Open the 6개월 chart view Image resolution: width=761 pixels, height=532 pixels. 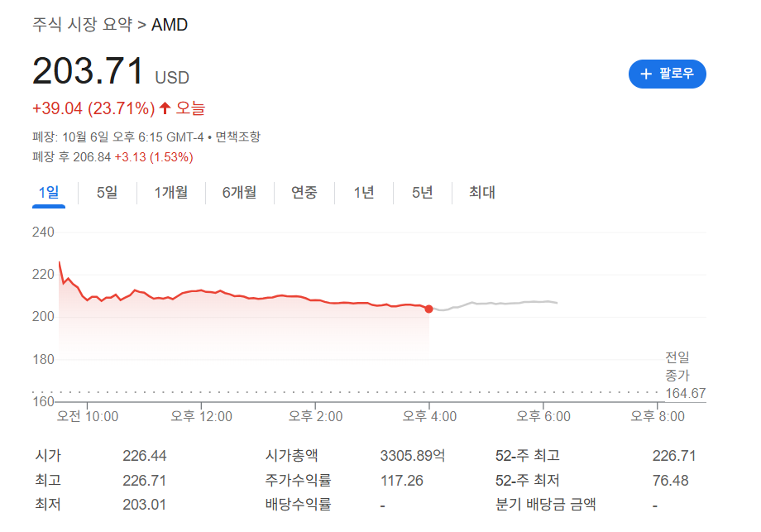click(239, 193)
